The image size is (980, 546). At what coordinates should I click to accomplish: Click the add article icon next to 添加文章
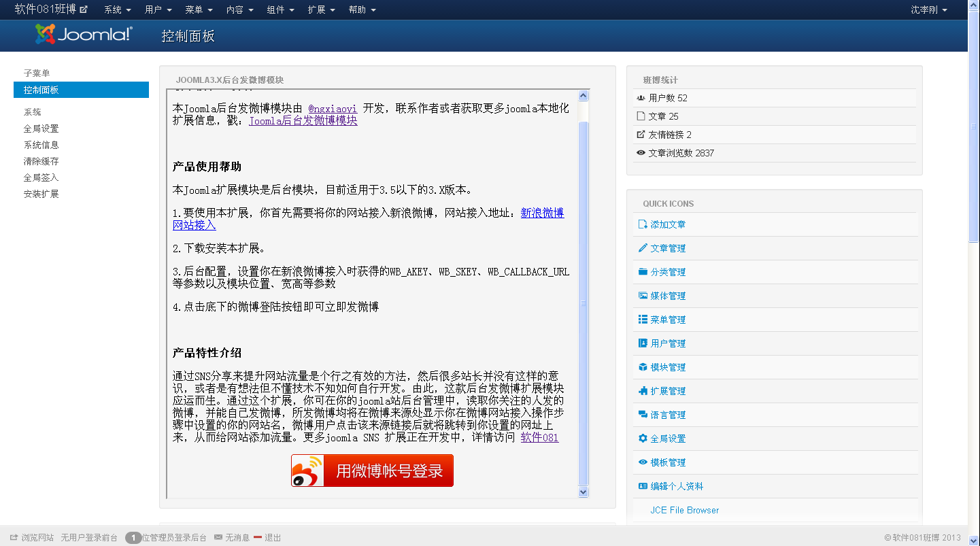[643, 224]
